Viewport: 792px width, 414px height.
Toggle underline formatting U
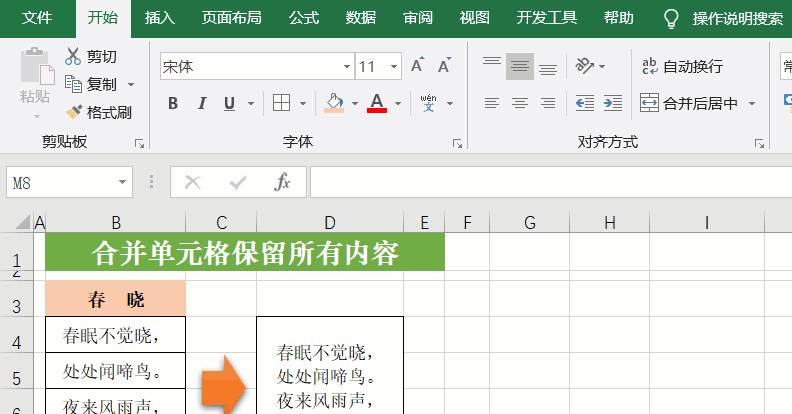229,104
